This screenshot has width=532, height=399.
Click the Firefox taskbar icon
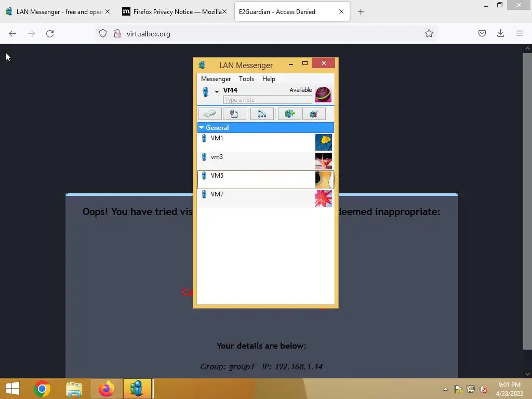tap(106, 389)
